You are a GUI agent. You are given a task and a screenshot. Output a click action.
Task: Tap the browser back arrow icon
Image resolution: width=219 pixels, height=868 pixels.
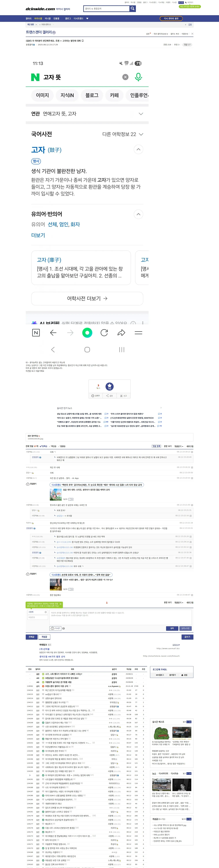click(x=53, y=333)
